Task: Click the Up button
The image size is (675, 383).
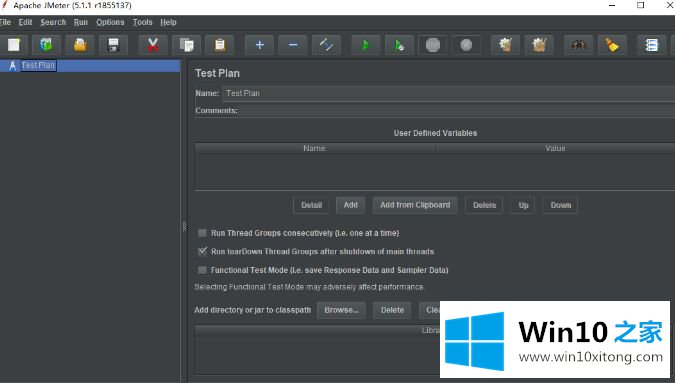Action: [x=523, y=205]
